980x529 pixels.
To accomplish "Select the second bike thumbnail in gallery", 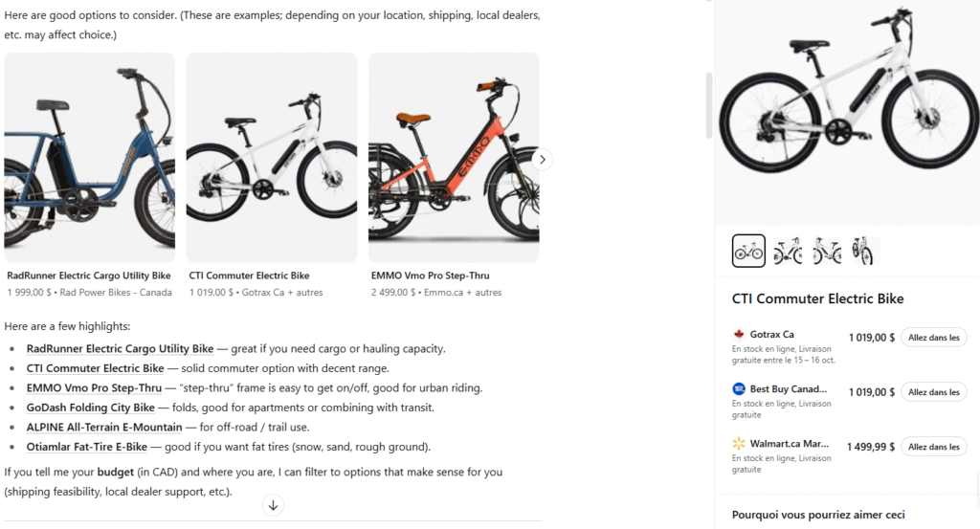I will (x=788, y=251).
